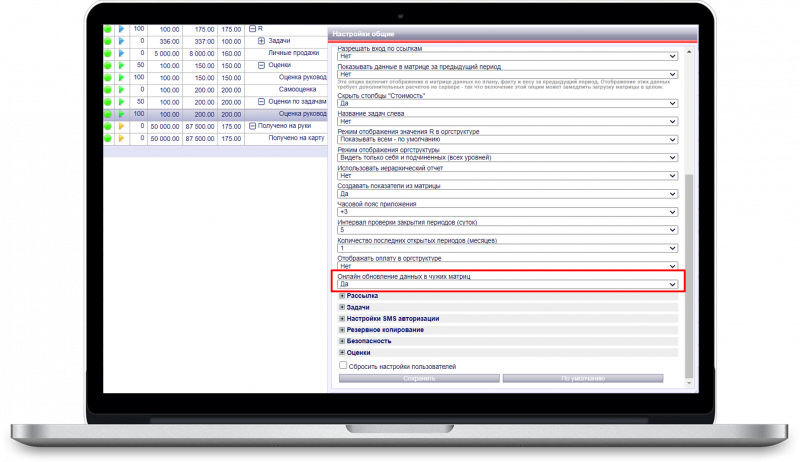Click the 337:00 cell in Задачи row
Viewport: 800px width, 462px height.
pyautogui.click(x=201, y=41)
